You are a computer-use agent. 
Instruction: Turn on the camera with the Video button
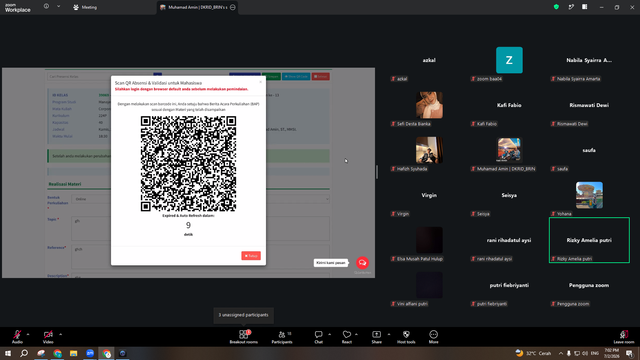click(48, 337)
